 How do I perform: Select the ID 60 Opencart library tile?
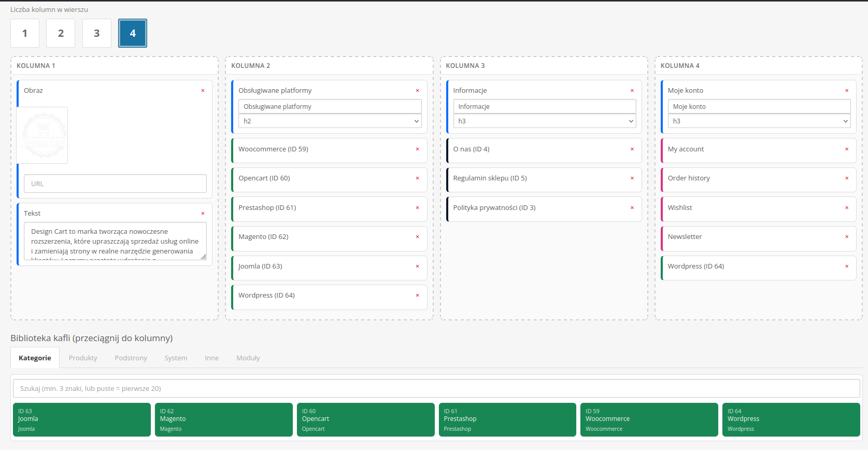point(366,420)
